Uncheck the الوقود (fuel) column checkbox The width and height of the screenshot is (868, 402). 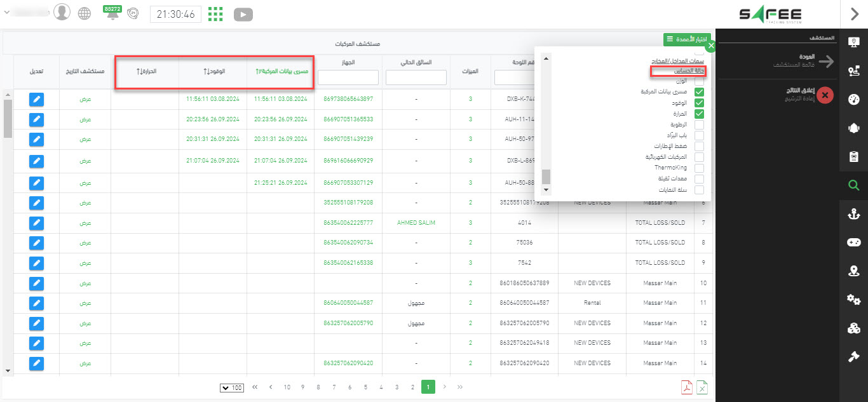(699, 103)
